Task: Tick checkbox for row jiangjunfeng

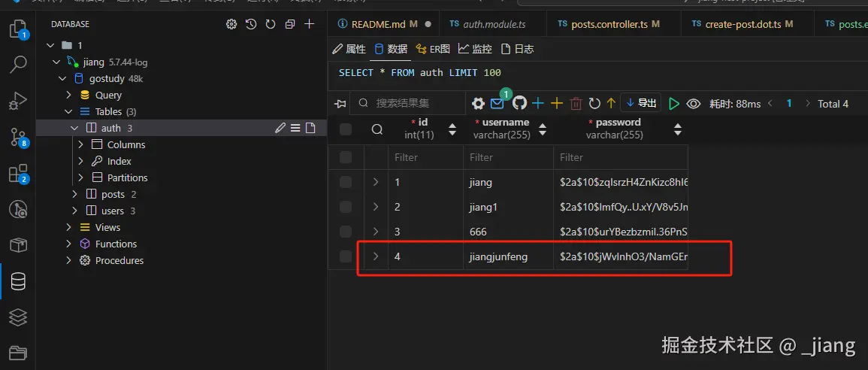Action: click(346, 256)
